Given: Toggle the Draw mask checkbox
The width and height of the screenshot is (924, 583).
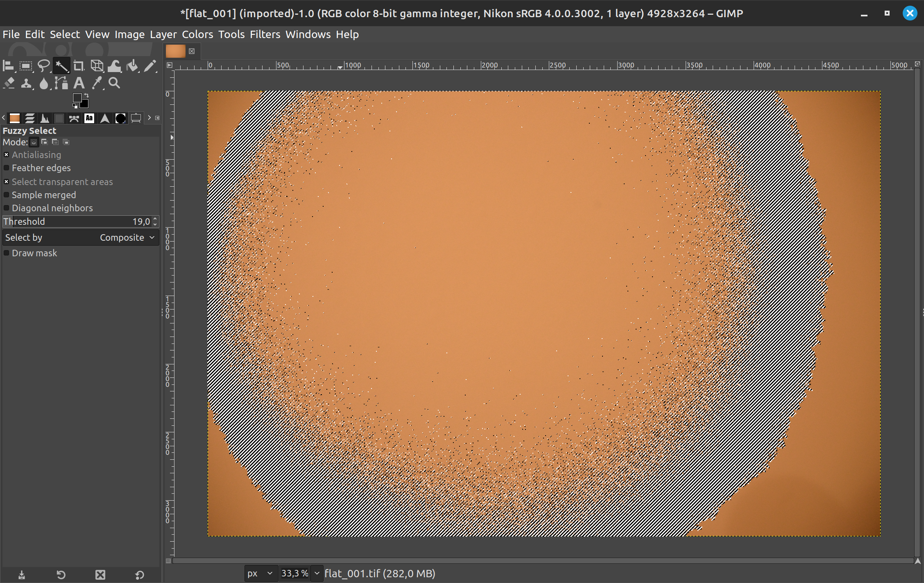Looking at the screenshot, I should point(7,253).
